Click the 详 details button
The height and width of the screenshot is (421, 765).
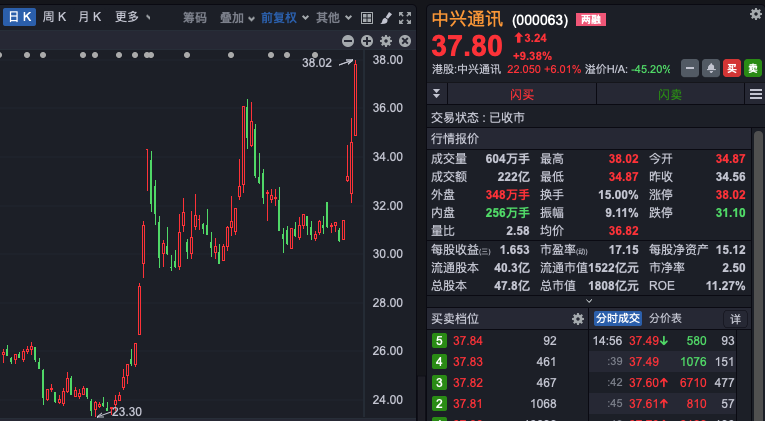[x=735, y=319]
